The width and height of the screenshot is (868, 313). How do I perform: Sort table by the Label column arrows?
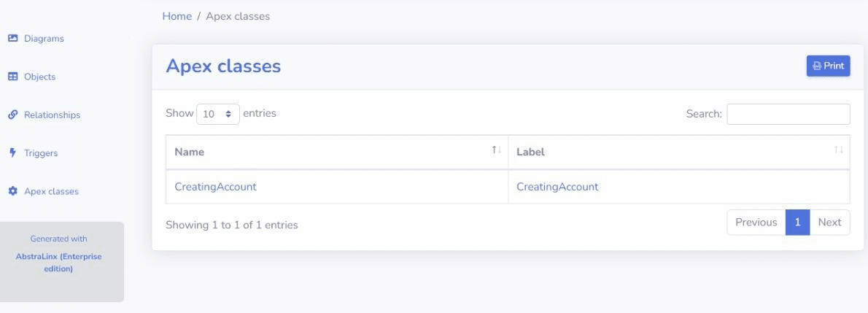click(x=838, y=150)
